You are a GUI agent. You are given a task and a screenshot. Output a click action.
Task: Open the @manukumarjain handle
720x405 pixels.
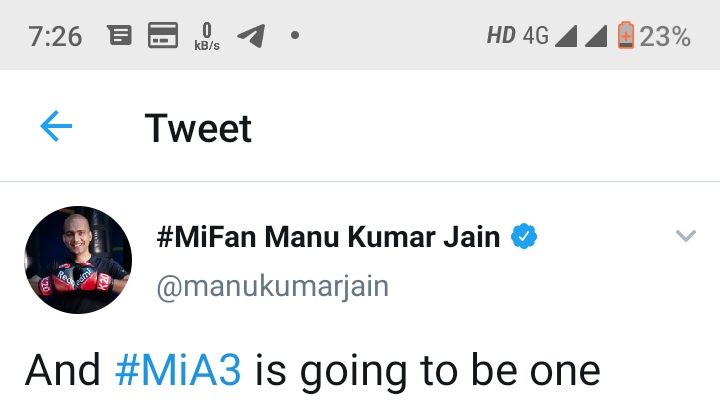coord(273,286)
